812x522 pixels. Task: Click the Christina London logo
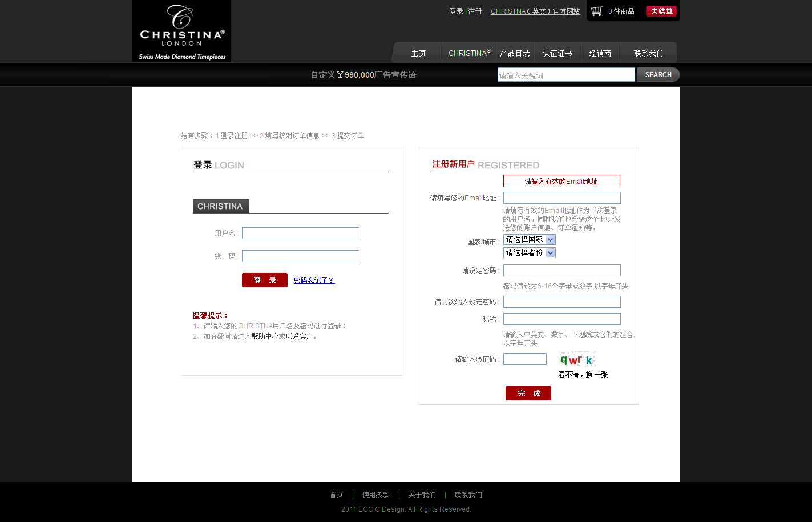point(181,31)
